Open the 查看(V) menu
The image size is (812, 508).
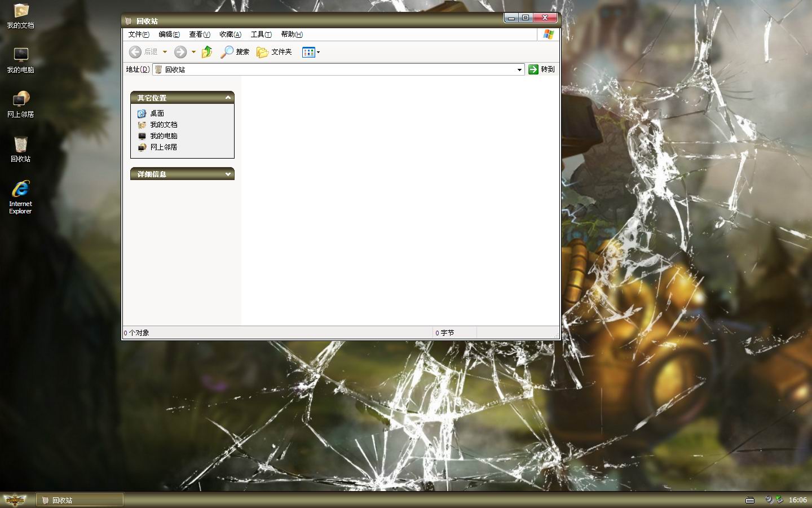pos(200,34)
